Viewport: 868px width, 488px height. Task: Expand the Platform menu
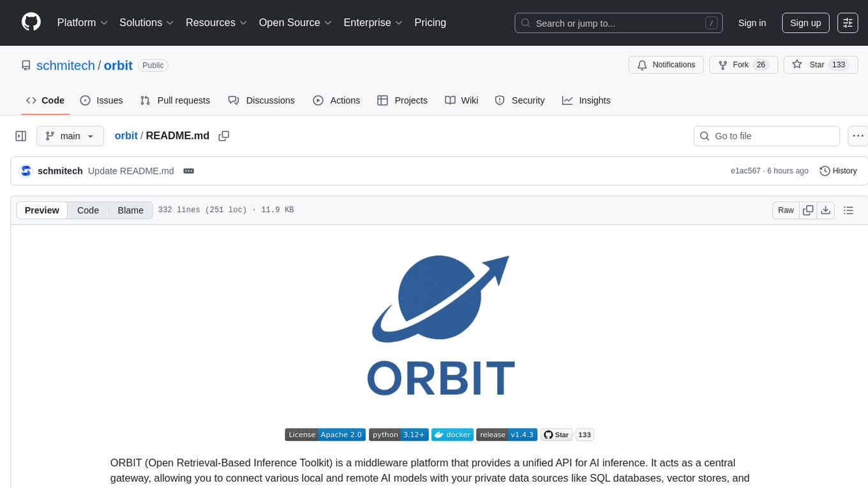tap(82, 22)
